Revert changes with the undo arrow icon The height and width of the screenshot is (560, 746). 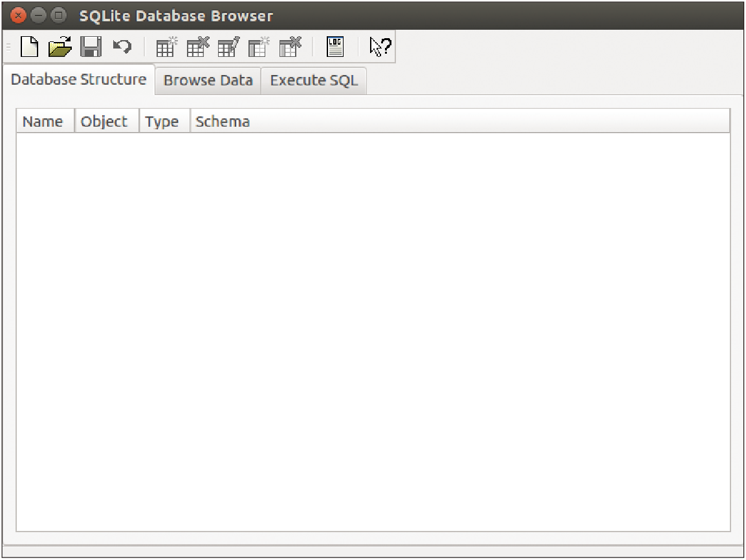tap(122, 47)
